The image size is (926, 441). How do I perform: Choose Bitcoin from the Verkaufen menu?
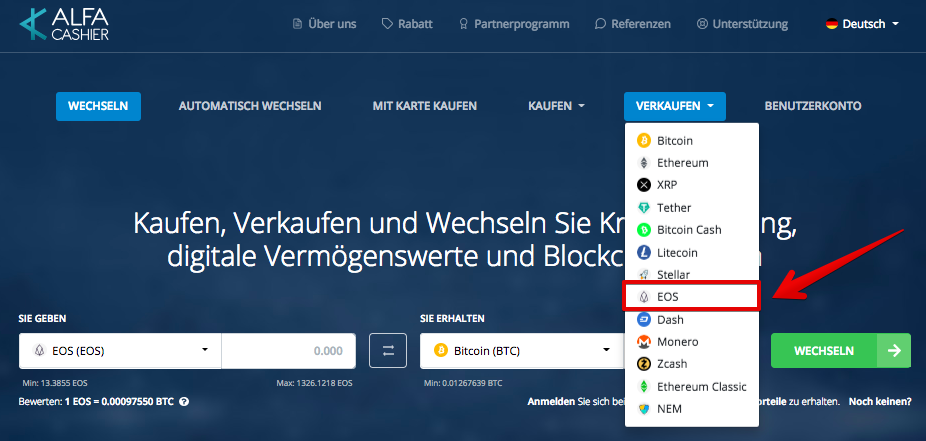point(692,141)
